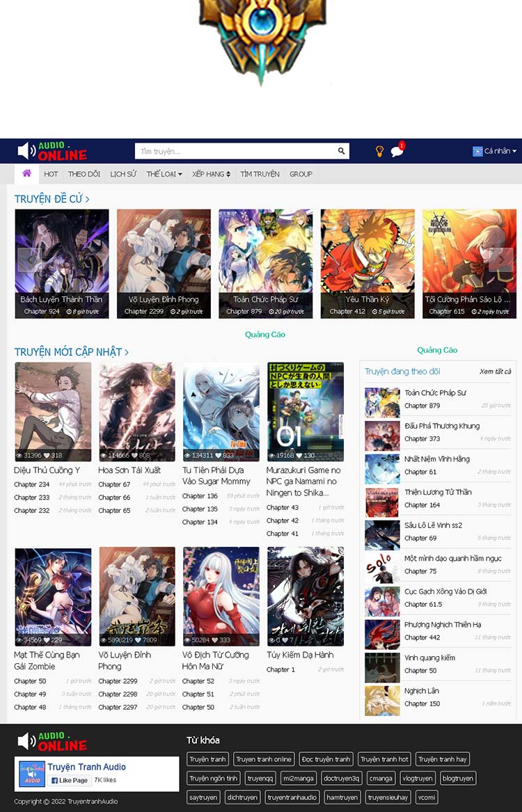Toggle the light bulb theme icon
The height and width of the screenshot is (812, 522).
point(379,151)
